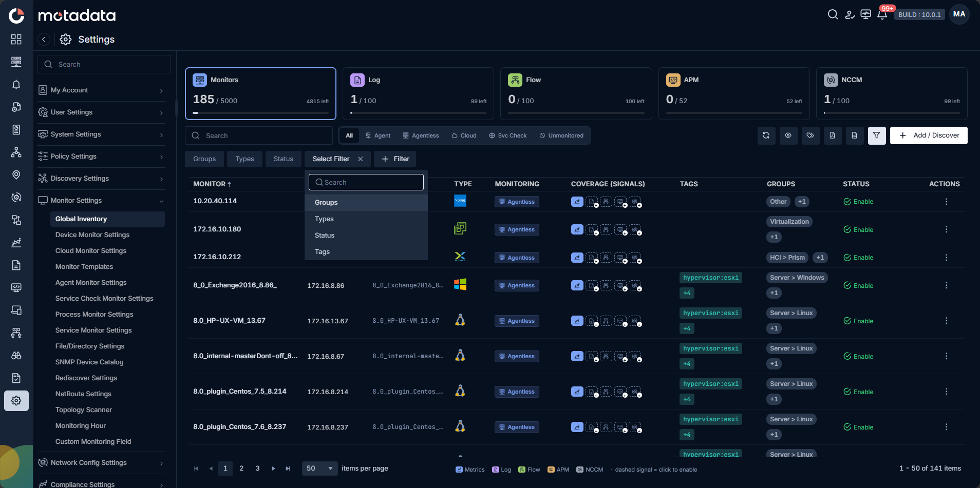Open the dashboard grid icon in sidebar

coord(16,40)
